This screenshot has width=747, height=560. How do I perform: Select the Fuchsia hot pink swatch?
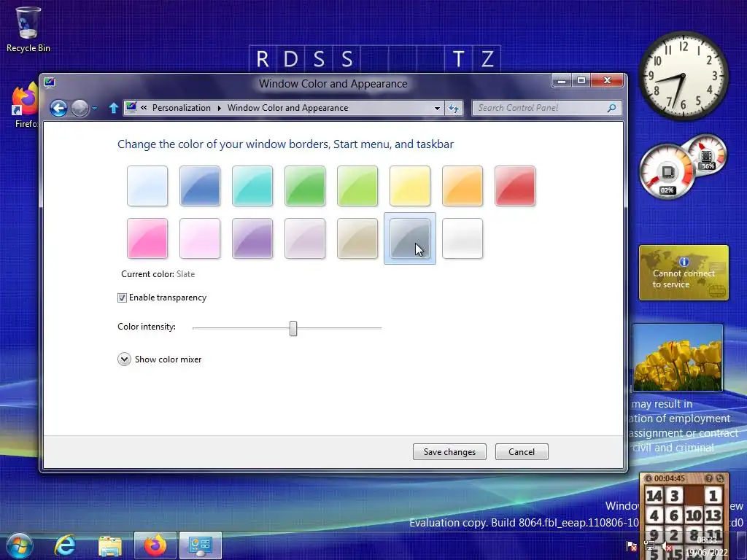pyautogui.click(x=147, y=238)
